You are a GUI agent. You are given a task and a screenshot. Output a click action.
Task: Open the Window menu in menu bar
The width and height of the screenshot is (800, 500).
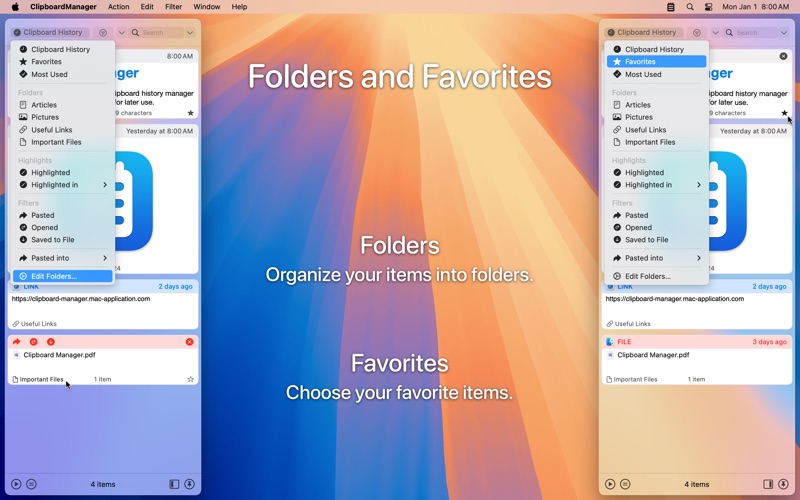pyautogui.click(x=207, y=7)
